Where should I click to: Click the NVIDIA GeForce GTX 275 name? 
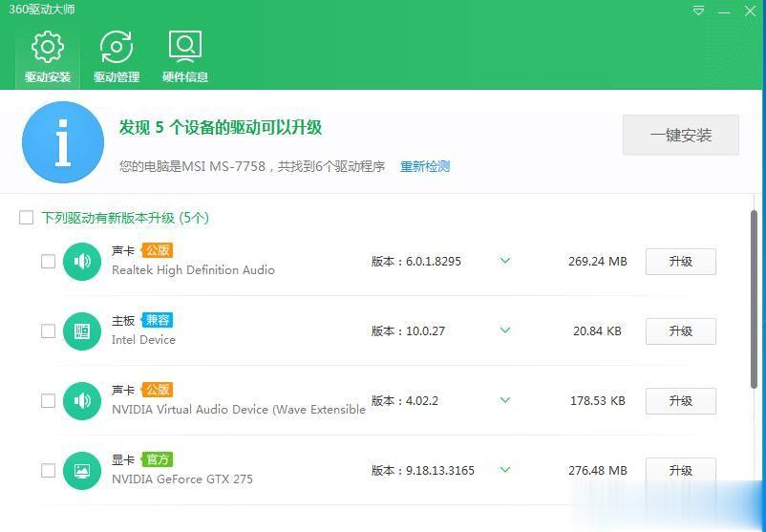tap(182, 479)
